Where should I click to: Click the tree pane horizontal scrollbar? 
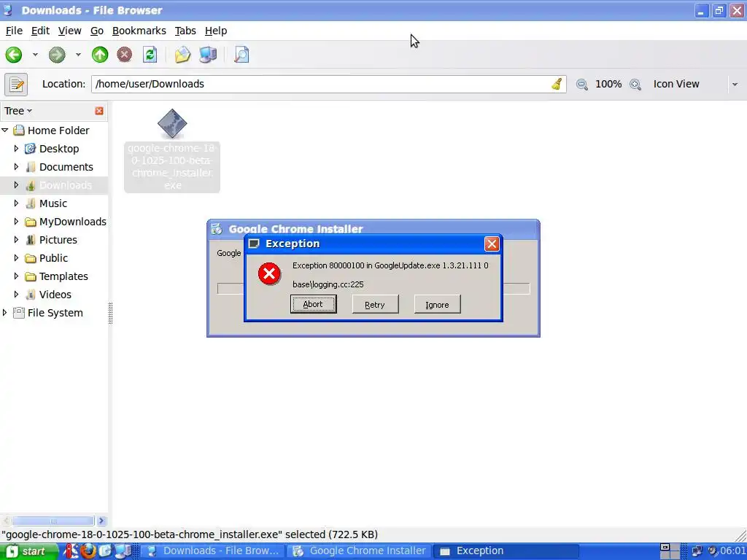(x=53, y=521)
